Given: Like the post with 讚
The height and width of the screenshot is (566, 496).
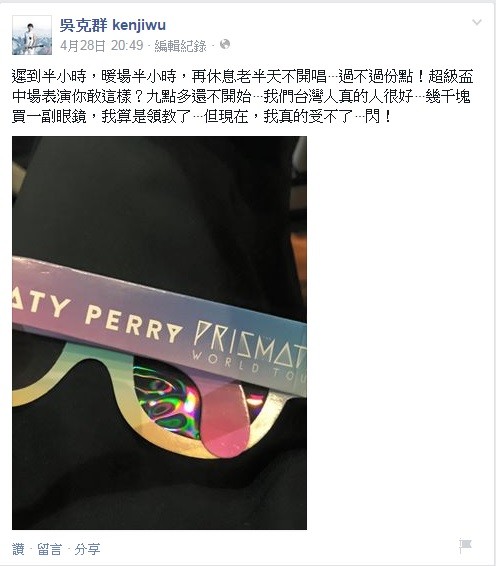Looking at the screenshot, I should click(x=18, y=549).
